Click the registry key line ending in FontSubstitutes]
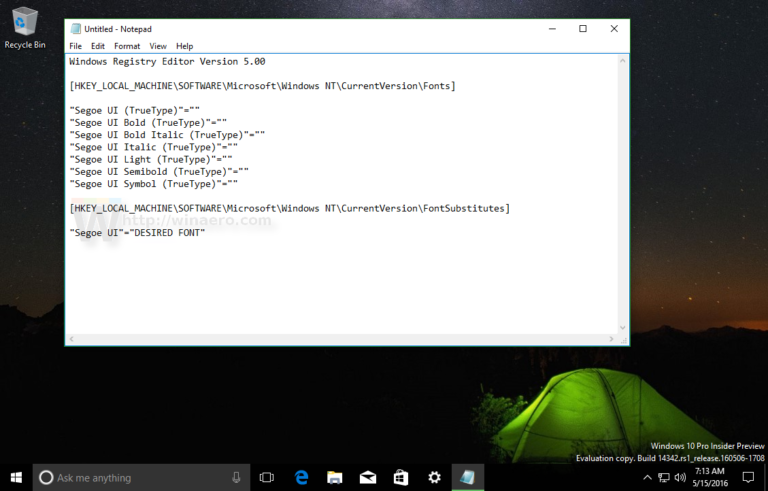Screen dimensions: 768x491 pos(289,208)
